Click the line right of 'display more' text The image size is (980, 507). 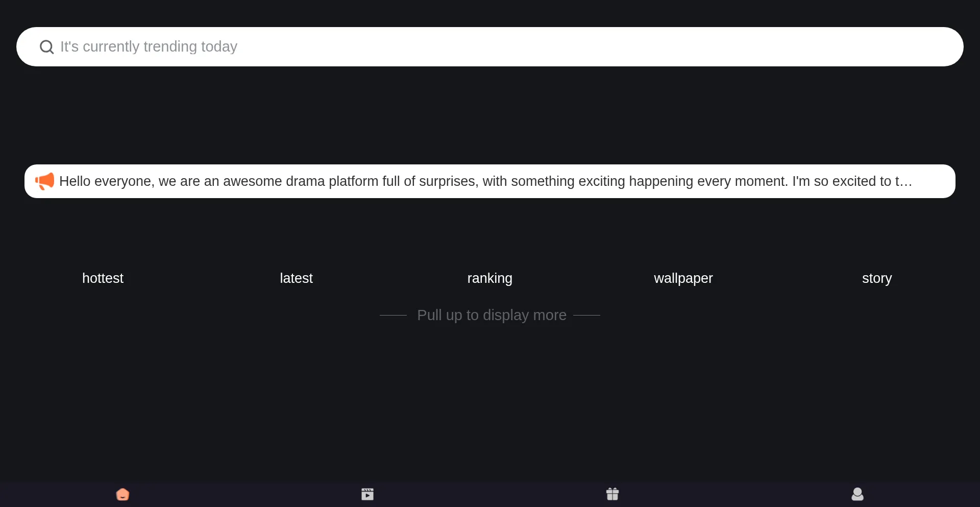pyautogui.click(x=586, y=316)
